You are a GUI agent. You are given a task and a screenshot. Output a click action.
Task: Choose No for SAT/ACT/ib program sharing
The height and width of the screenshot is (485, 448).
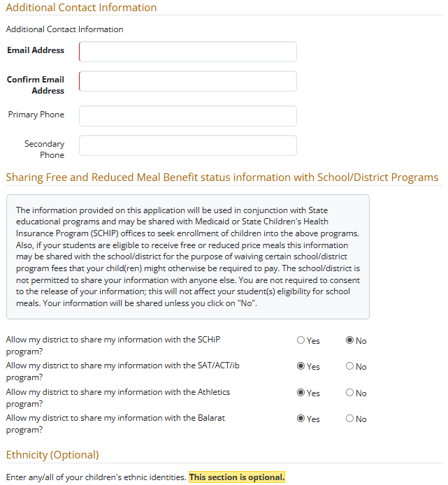[350, 366]
